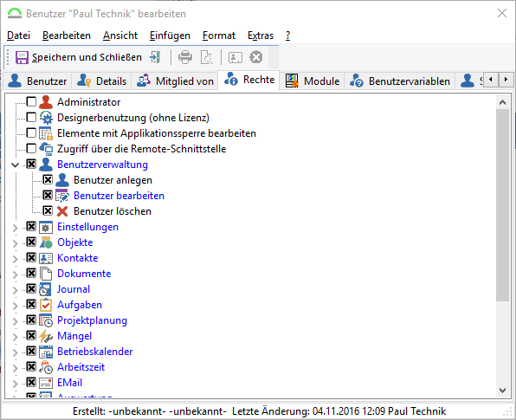The width and height of the screenshot is (516, 420).
Task: Expand the Einstellungen tree node
Action: click(x=15, y=228)
